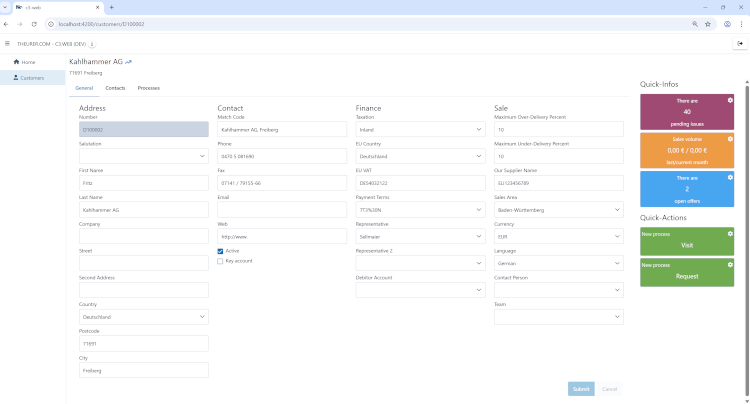This screenshot has height=404, width=750.
Task: Open settings gear on pending issues card
Action: (730, 100)
